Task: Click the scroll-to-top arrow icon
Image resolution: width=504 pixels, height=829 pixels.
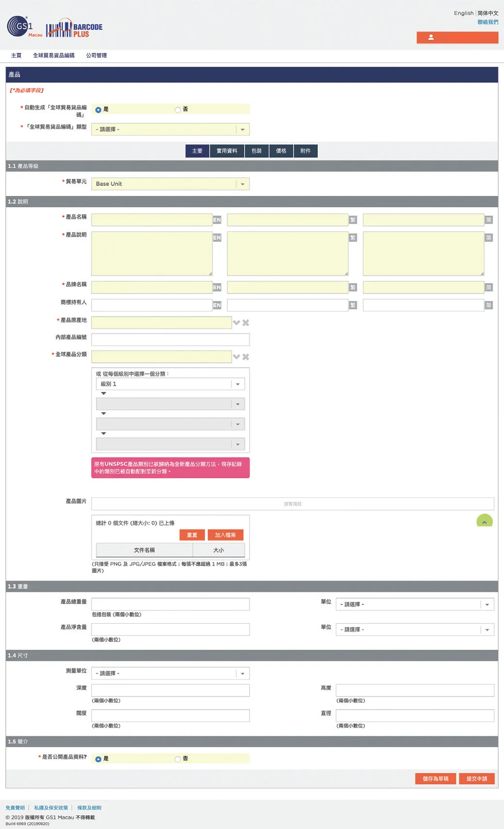Action: pos(484,521)
